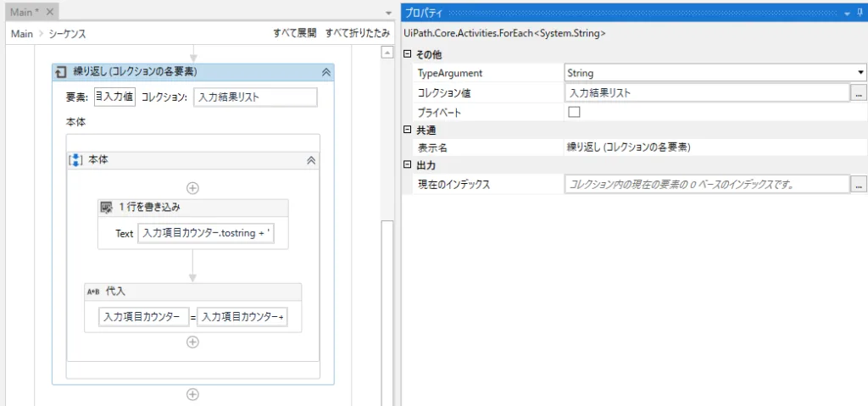Toggle the プライベート checkbox
The image size is (868, 406).
574,112
